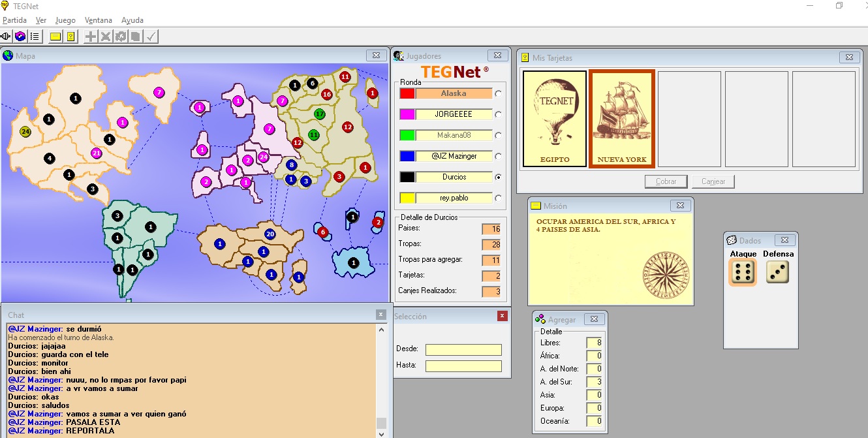
Task: Click the plug connect icon in toolbar
Action: coord(7,37)
